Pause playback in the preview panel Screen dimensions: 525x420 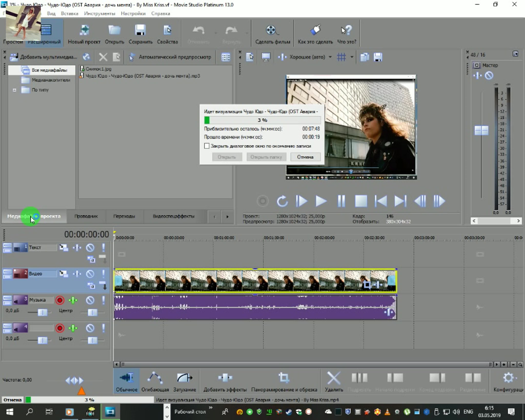click(341, 201)
